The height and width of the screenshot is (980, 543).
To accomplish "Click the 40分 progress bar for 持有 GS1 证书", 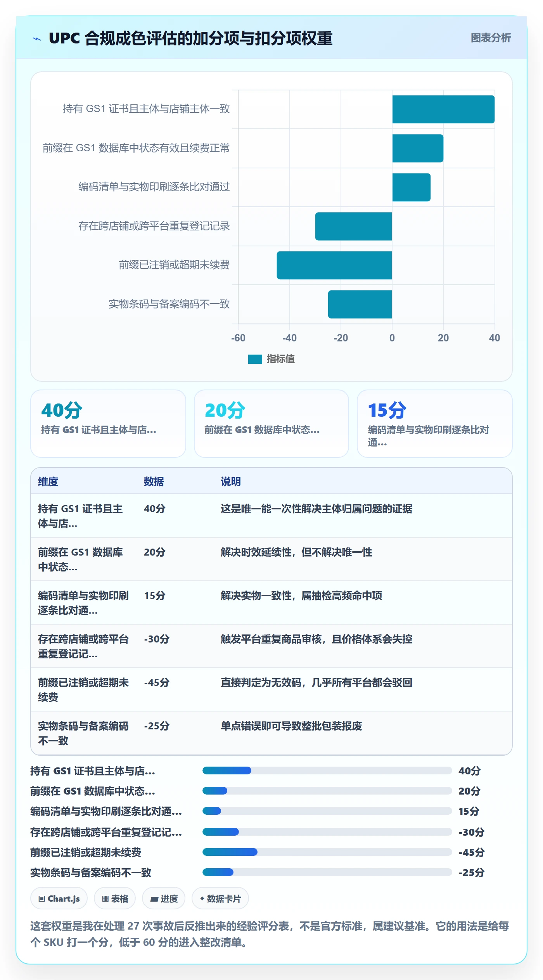I will [327, 770].
